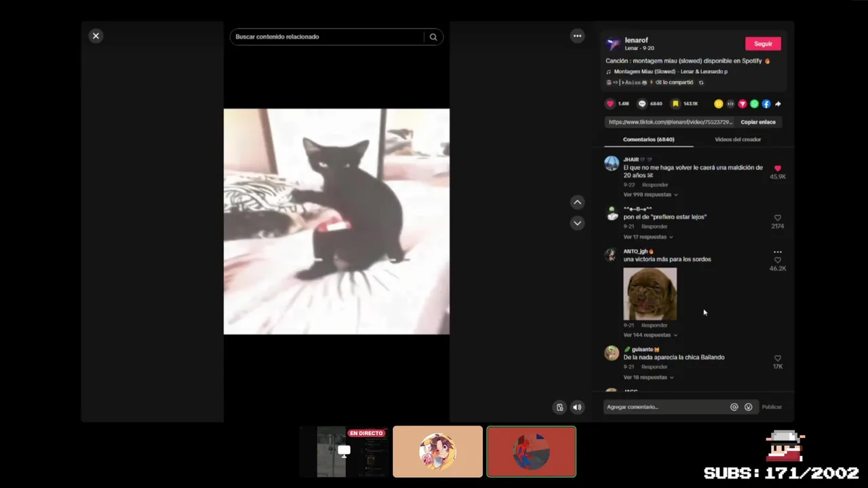This screenshot has width=868, height=488.
Task: Switch to the 'Videos del creador' tab
Action: click(738, 140)
